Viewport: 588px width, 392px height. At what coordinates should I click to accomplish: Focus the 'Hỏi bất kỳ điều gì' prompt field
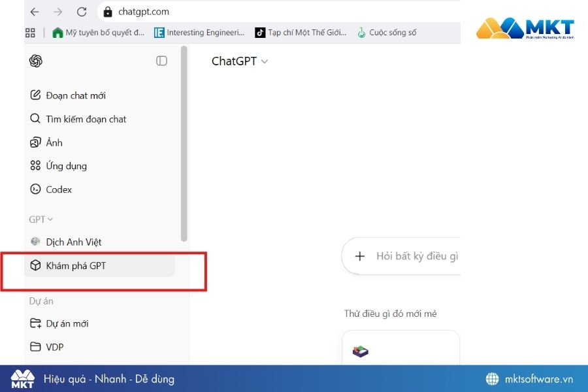coord(417,256)
